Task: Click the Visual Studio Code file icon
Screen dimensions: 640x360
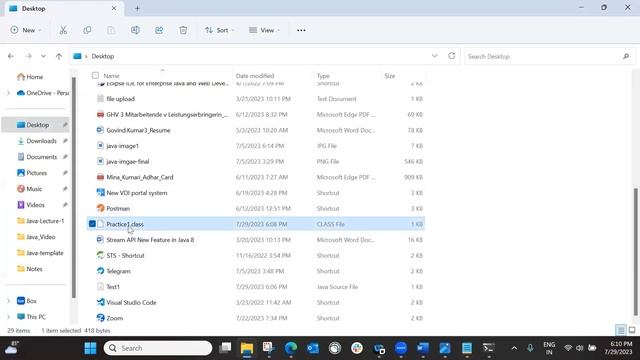Action: click(x=100, y=302)
